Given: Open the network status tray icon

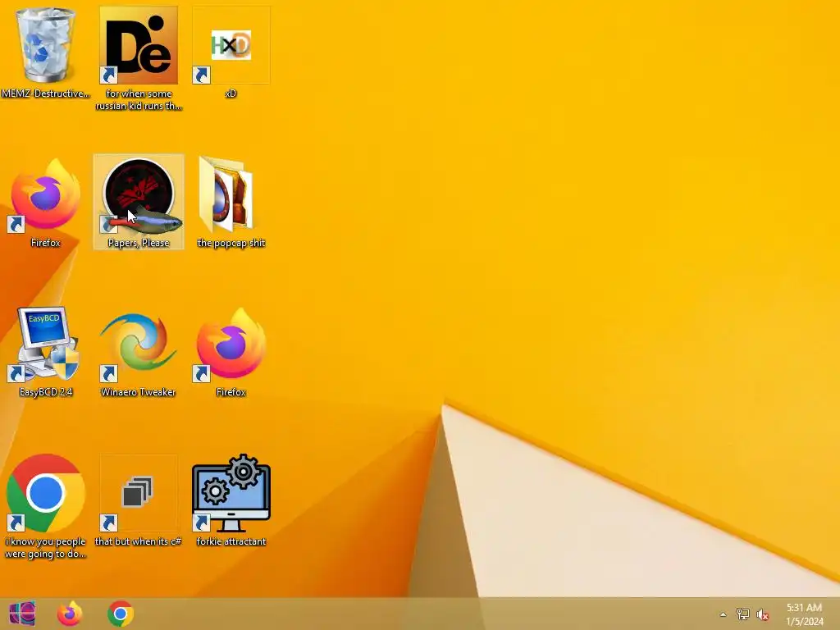Looking at the screenshot, I should click(742, 614).
